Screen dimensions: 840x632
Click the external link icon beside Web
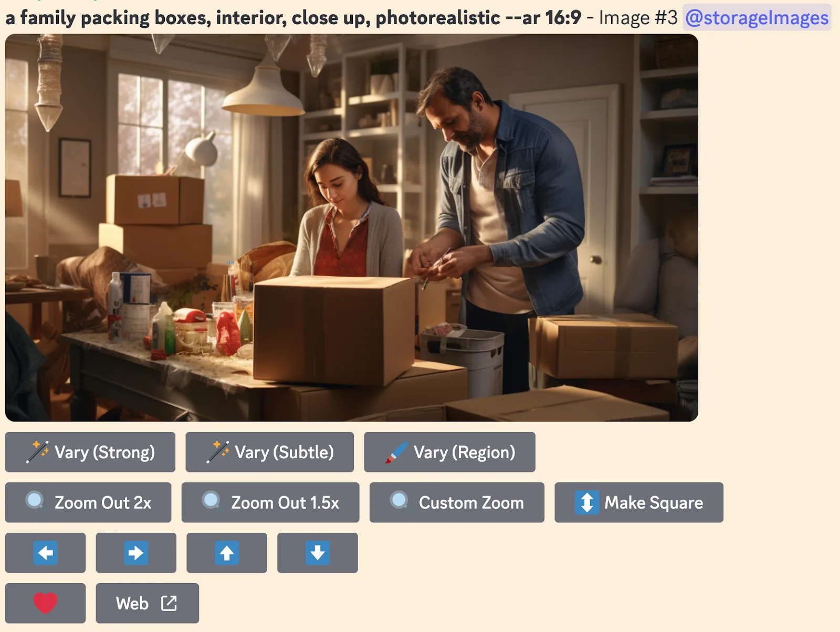click(x=169, y=603)
